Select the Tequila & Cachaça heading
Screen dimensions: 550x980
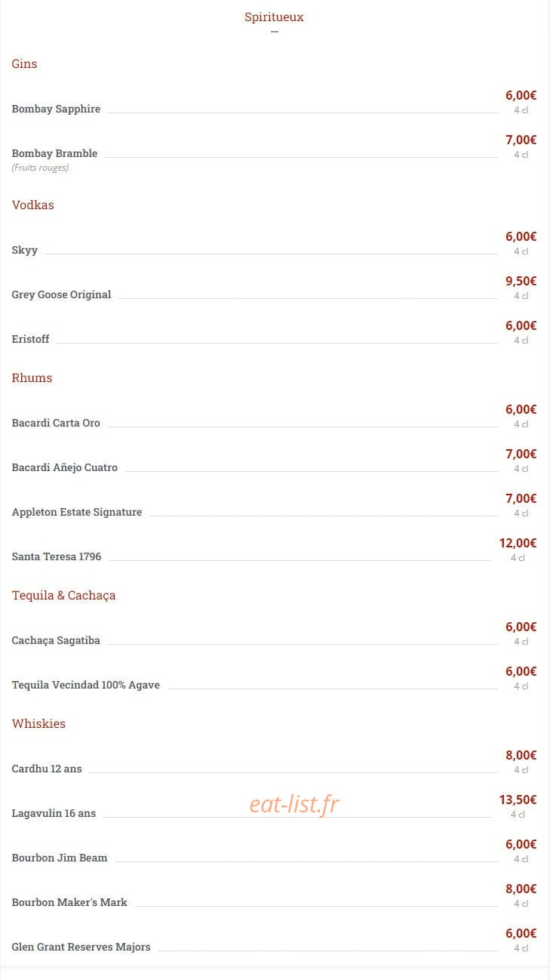(63, 595)
